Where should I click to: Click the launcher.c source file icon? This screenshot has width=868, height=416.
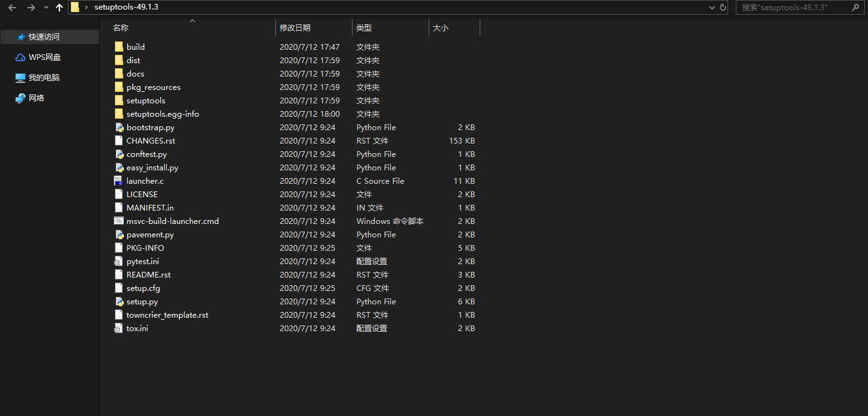pyautogui.click(x=119, y=181)
